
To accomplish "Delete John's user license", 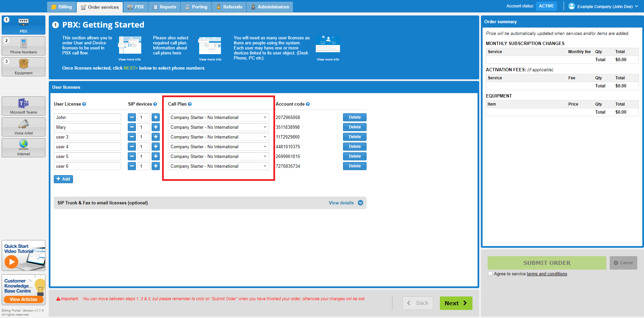I will [x=355, y=117].
